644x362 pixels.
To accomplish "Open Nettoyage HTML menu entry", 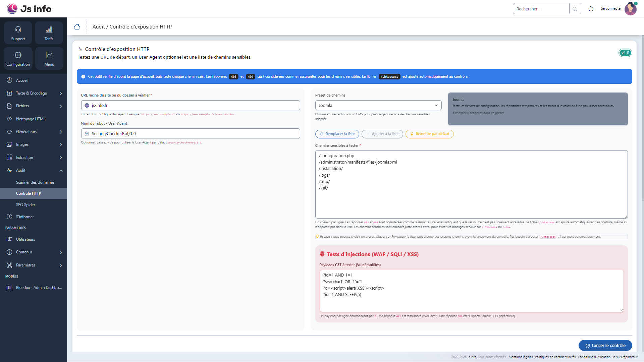I will 34,119.
